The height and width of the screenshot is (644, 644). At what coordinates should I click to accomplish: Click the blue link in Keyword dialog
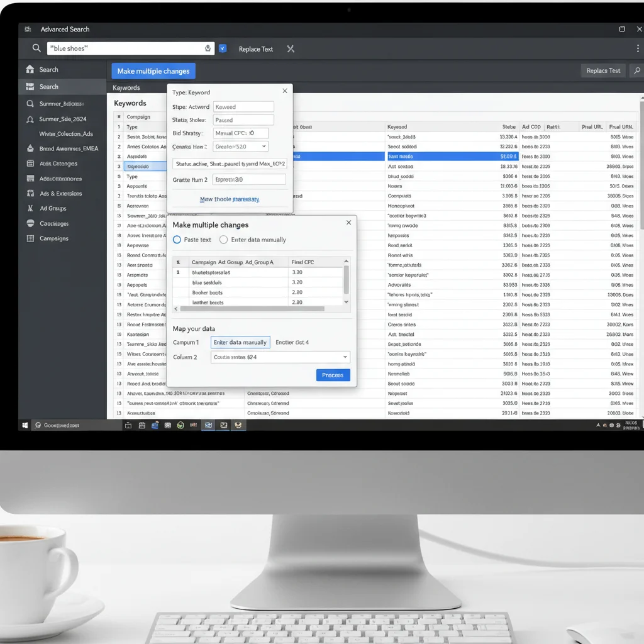coord(229,199)
